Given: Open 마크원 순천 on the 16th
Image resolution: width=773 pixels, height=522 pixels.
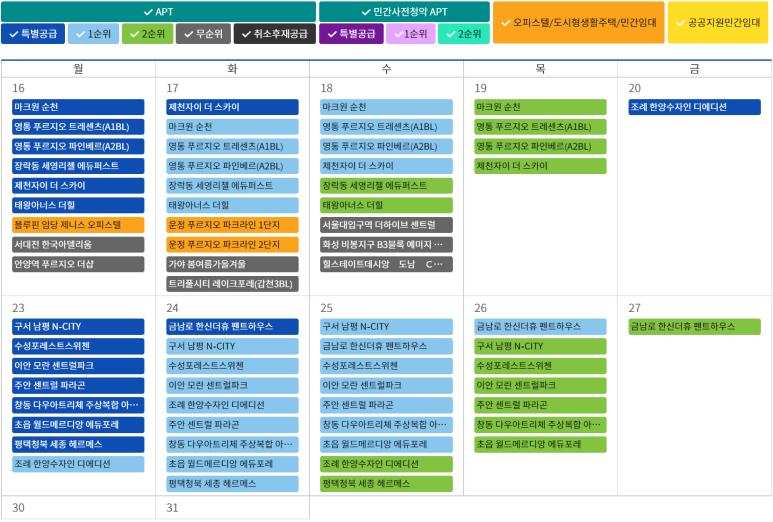Looking at the screenshot, I should point(78,107).
